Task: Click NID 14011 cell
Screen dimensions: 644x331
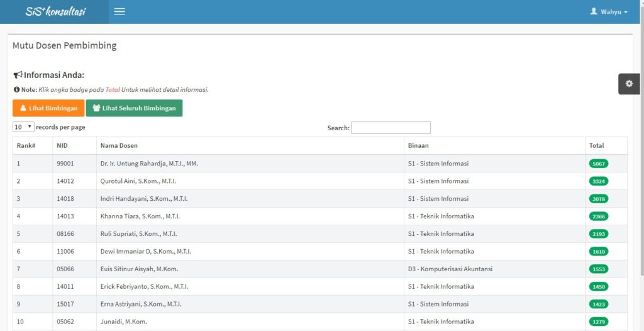Action: [x=74, y=286]
